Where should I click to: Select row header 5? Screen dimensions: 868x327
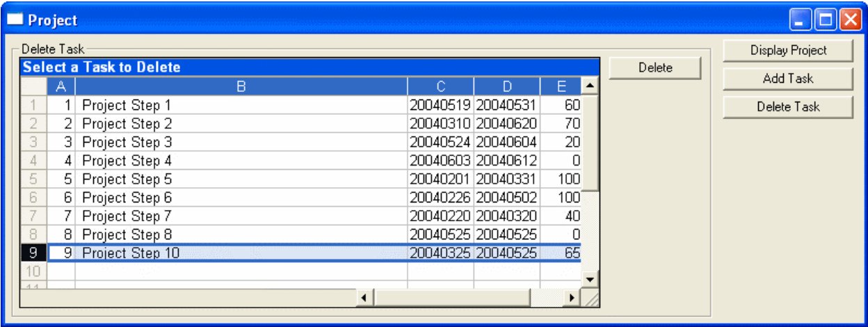point(33,179)
